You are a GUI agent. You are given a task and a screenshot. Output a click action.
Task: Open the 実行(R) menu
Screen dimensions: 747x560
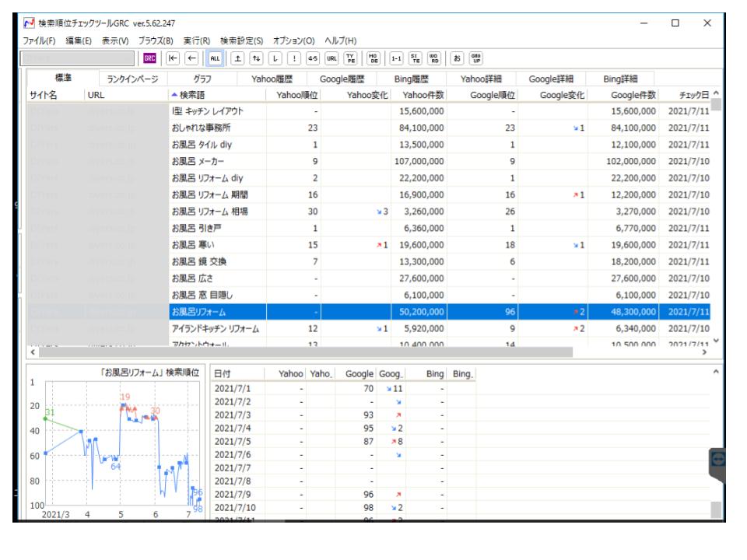pos(197,40)
